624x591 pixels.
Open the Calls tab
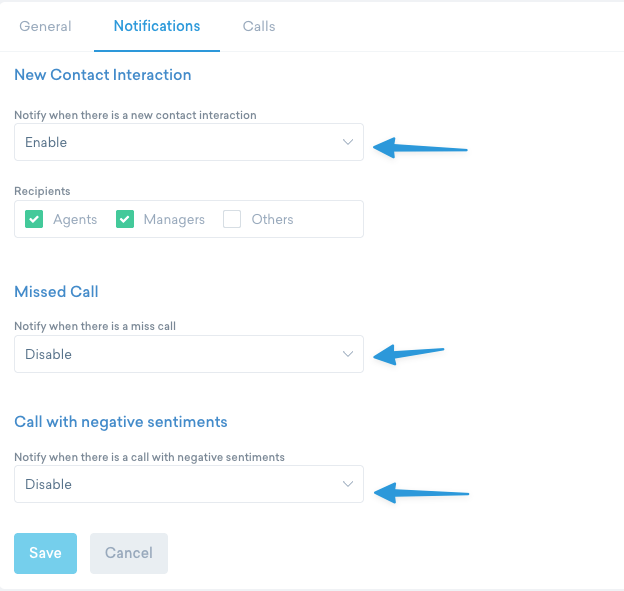(x=259, y=26)
